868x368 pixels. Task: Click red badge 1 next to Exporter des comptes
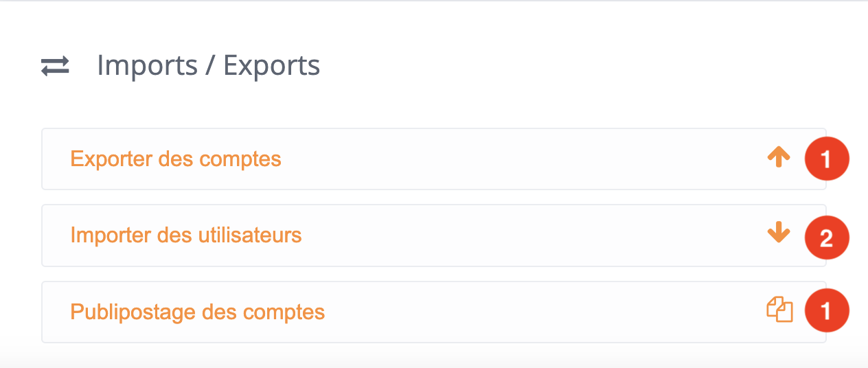coord(827,159)
